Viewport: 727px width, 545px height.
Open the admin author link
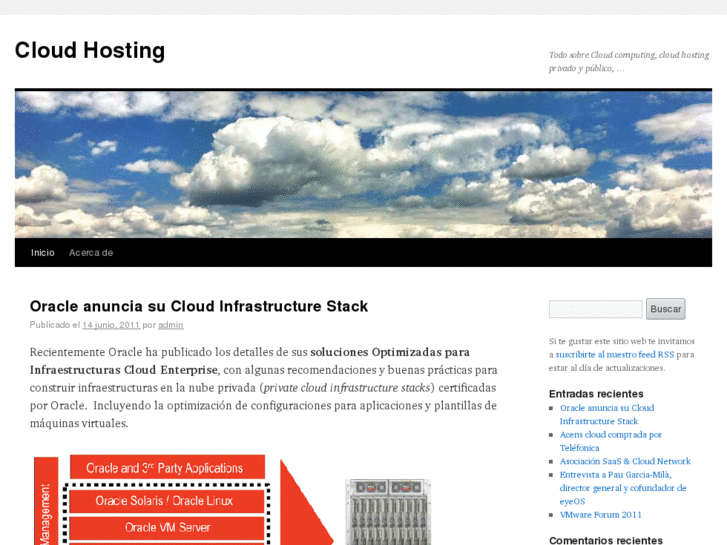pyautogui.click(x=171, y=325)
